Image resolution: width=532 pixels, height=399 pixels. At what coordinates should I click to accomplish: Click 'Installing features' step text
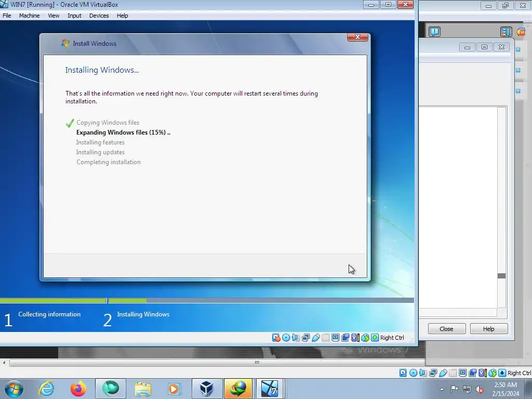click(x=100, y=142)
